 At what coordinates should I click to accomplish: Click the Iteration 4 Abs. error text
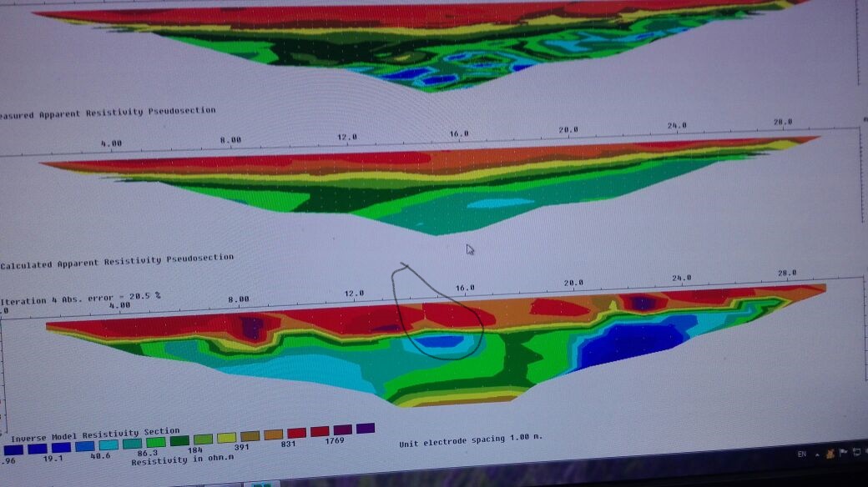point(81,297)
